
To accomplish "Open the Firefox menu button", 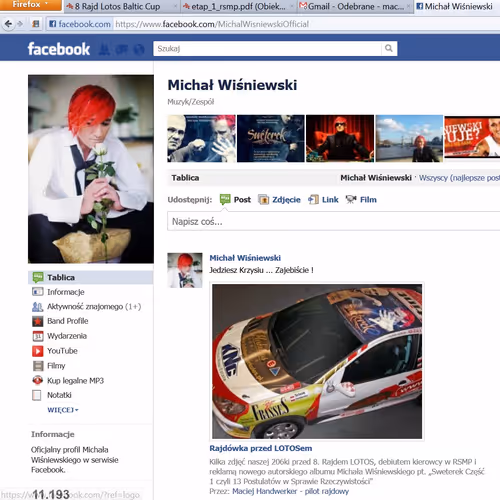I will (30, 5).
